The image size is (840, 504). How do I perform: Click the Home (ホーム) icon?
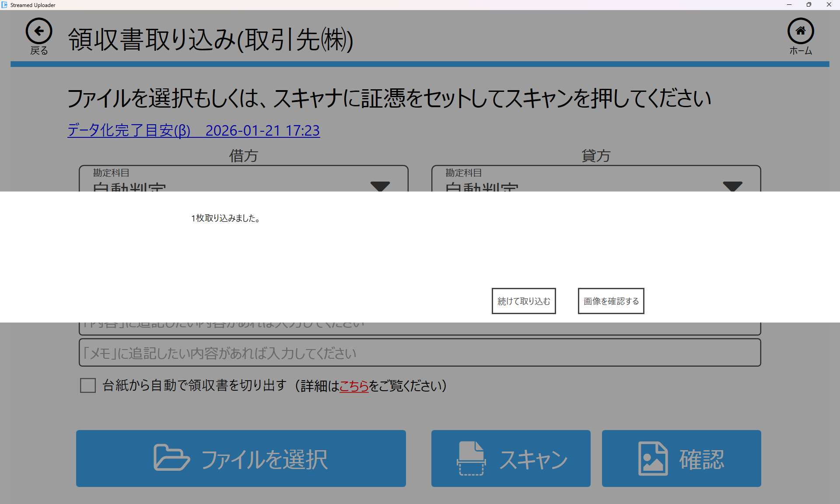pos(800,31)
